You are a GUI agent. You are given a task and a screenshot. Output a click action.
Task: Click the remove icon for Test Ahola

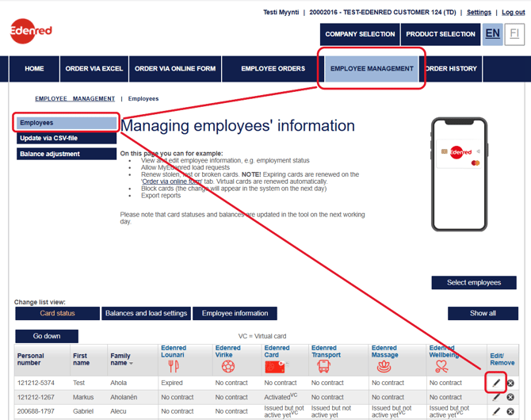(x=510, y=383)
